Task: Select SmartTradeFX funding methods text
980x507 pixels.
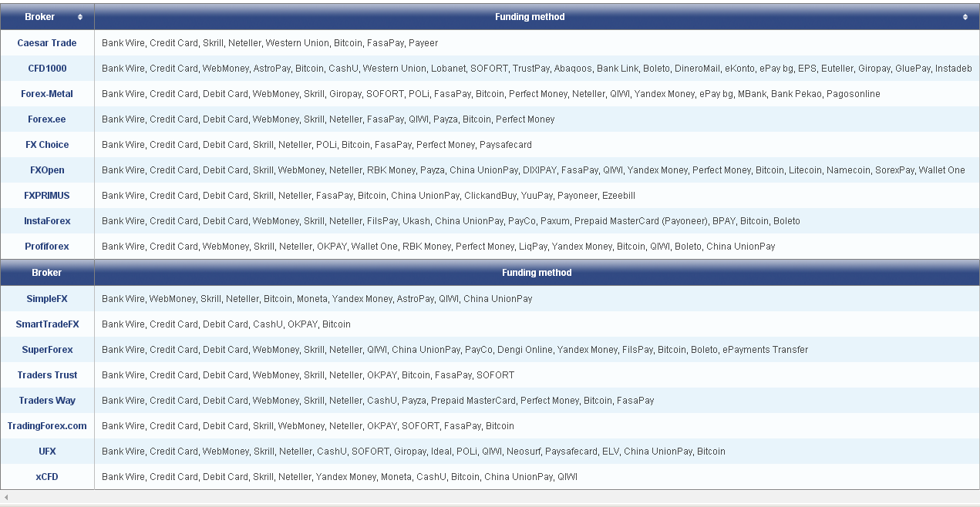Action: pos(226,324)
